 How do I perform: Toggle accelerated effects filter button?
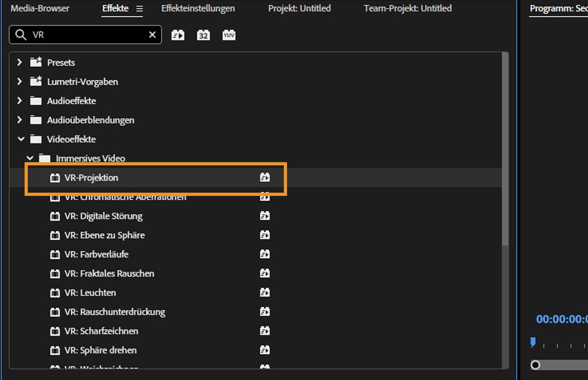coord(177,35)
